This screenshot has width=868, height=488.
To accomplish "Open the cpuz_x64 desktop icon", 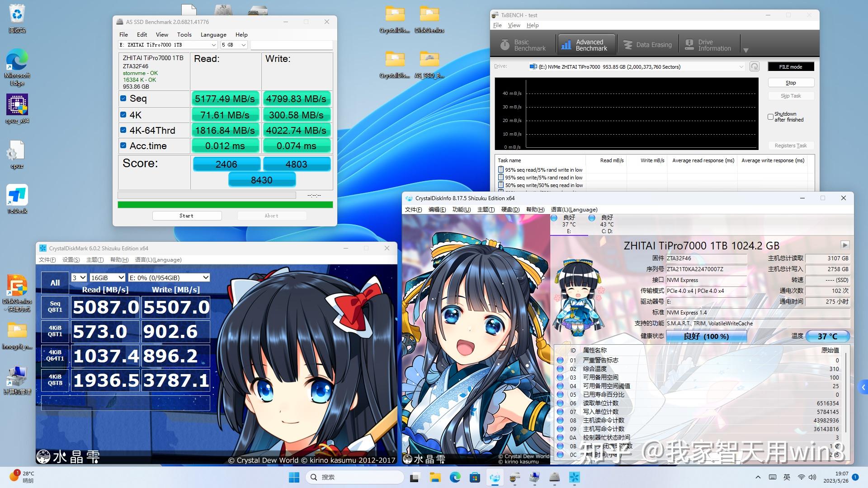I will [x=17, y=105].
